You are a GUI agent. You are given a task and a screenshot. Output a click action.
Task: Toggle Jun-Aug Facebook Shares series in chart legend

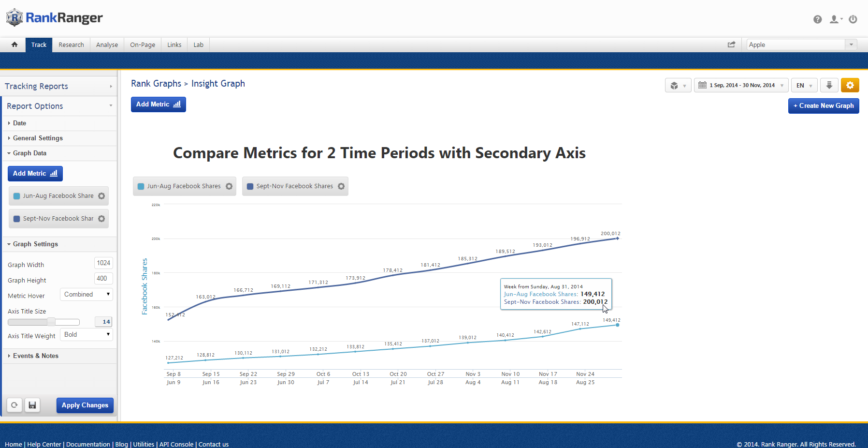tap(179, 186)
